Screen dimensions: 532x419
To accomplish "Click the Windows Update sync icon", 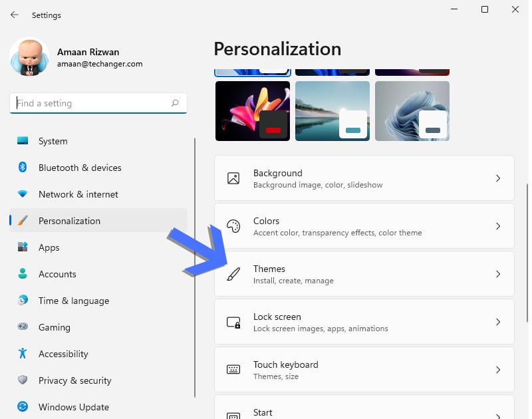I will [23, 407].
